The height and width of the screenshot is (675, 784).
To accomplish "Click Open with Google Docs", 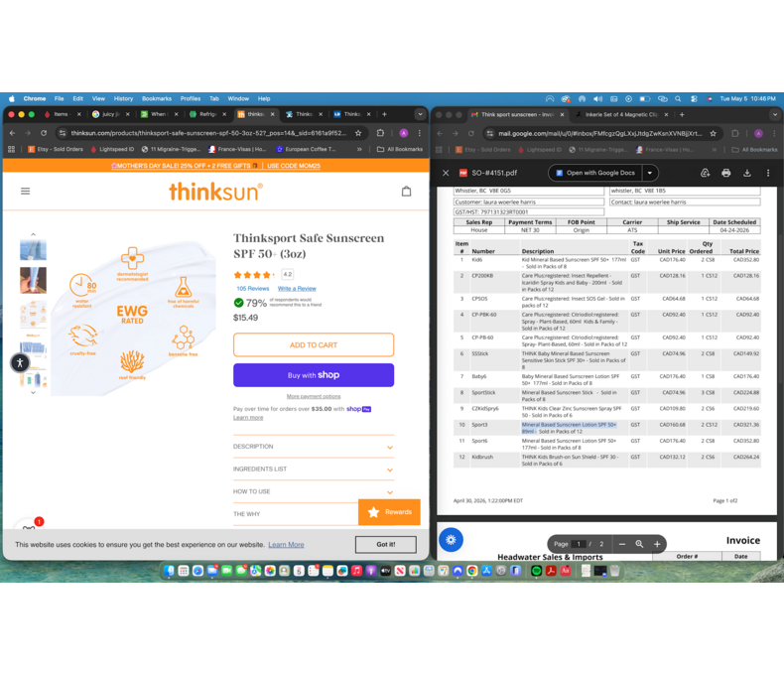I will point(596,173).
